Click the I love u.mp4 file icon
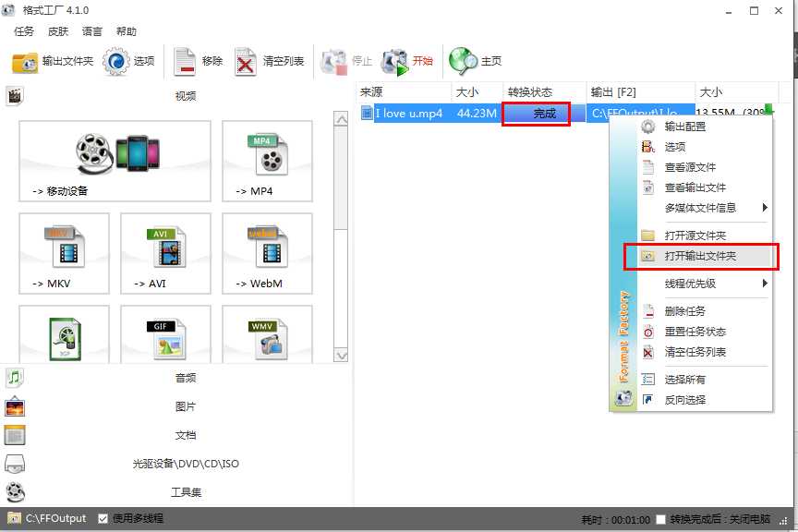Viewport: 798px width, 532px height. tap(367, 113)
